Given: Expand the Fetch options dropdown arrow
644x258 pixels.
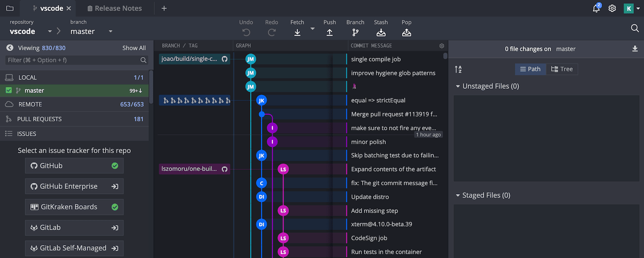Looking at the screenshot, I should point(312,29).
